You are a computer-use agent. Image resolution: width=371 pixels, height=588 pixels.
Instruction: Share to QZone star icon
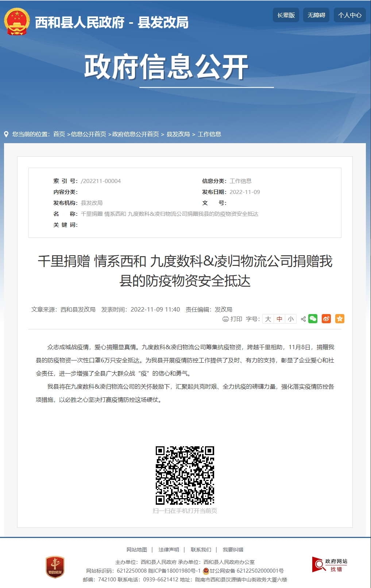pyautogui.click(x=340, y=318)
